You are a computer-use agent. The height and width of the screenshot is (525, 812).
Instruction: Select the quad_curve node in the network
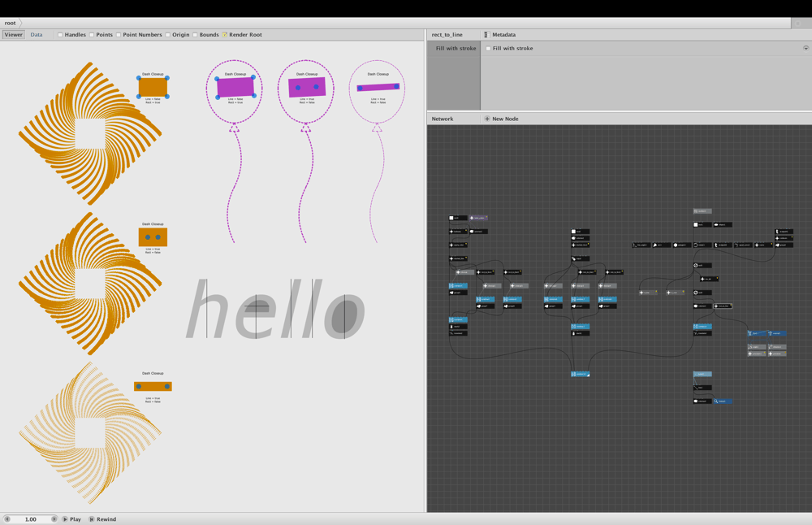[743, 245]
